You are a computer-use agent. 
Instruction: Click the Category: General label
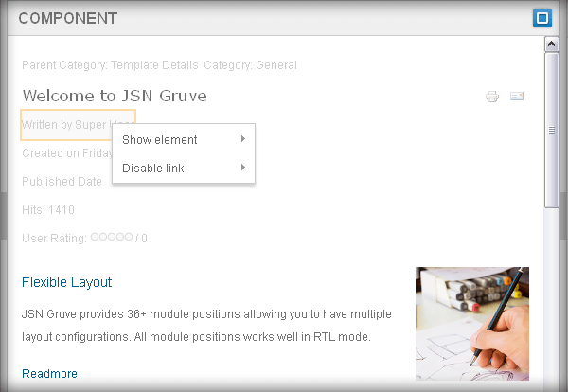251,65
